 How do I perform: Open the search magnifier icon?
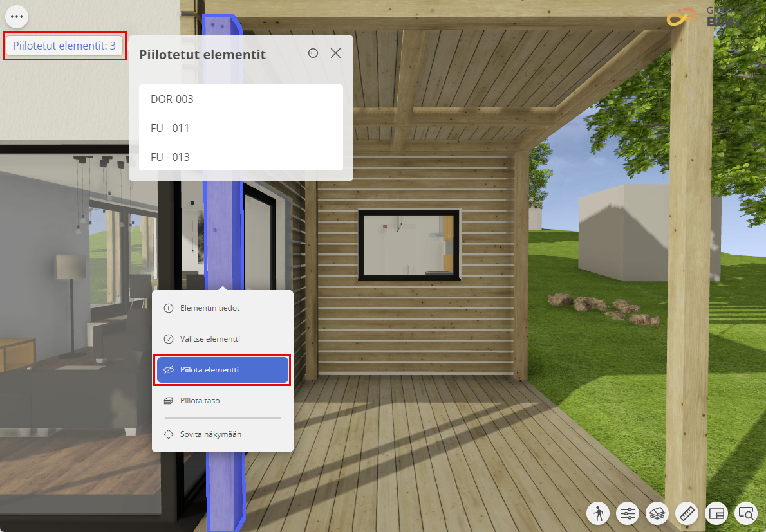[x=746, y=513]
